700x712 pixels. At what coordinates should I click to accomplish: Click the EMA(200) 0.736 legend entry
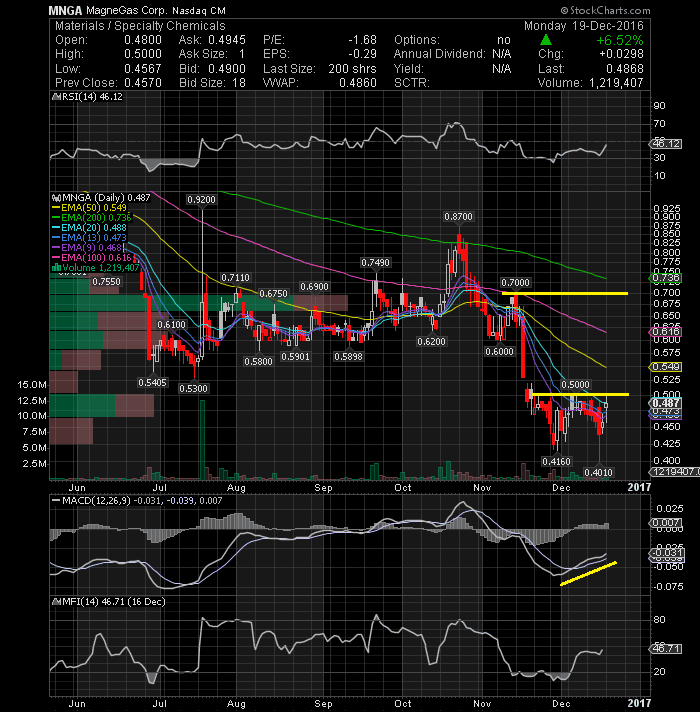pos(92,218)
